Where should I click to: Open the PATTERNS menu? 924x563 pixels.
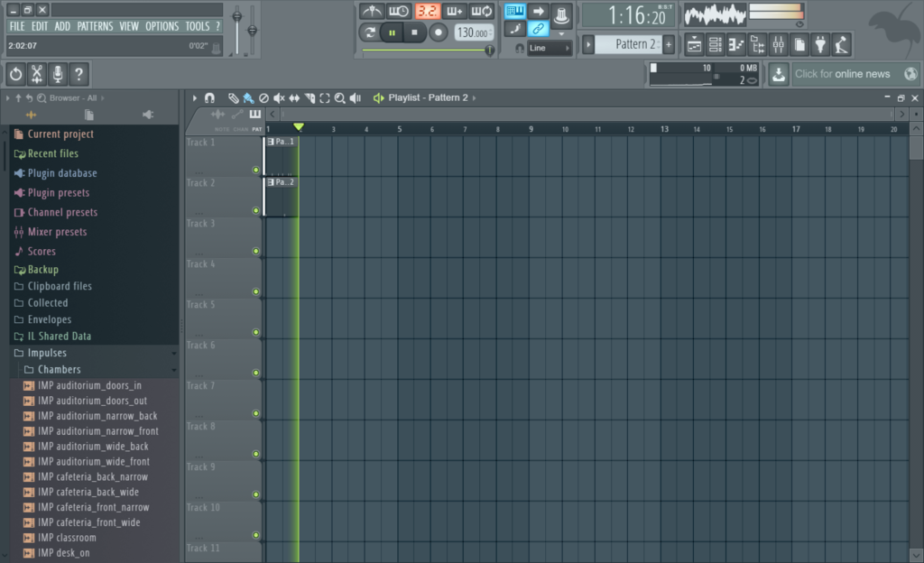point(95,26)
